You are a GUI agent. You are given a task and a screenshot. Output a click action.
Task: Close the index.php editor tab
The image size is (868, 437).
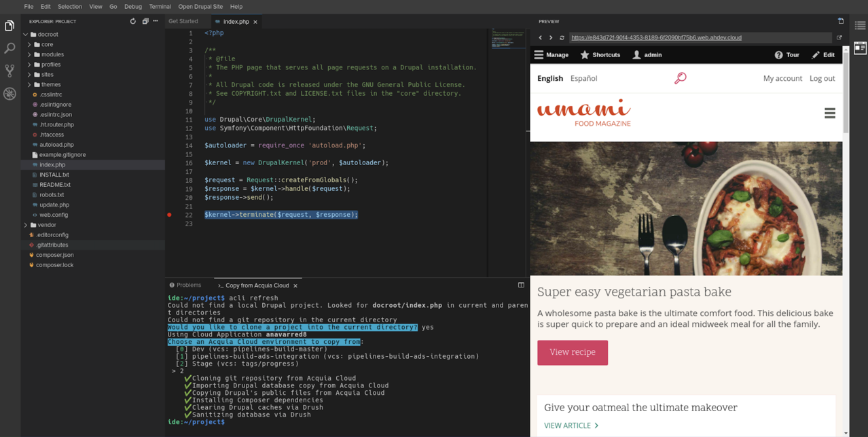pos(255,22)
